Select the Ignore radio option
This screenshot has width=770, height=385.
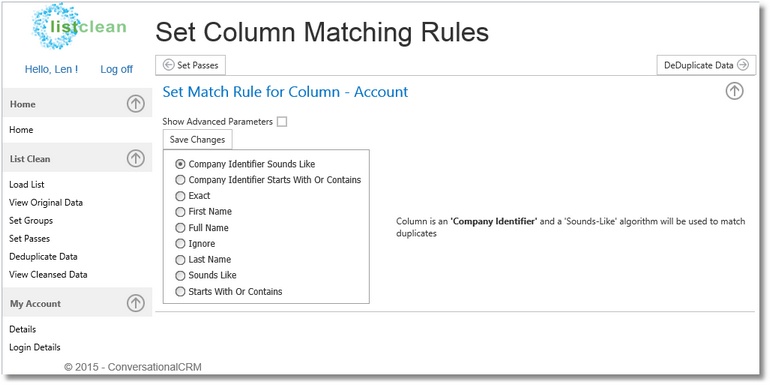click(180, 244)
